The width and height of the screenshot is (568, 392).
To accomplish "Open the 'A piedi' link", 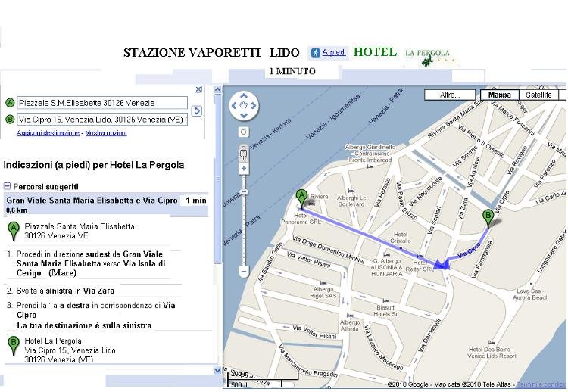I will 334,52.
